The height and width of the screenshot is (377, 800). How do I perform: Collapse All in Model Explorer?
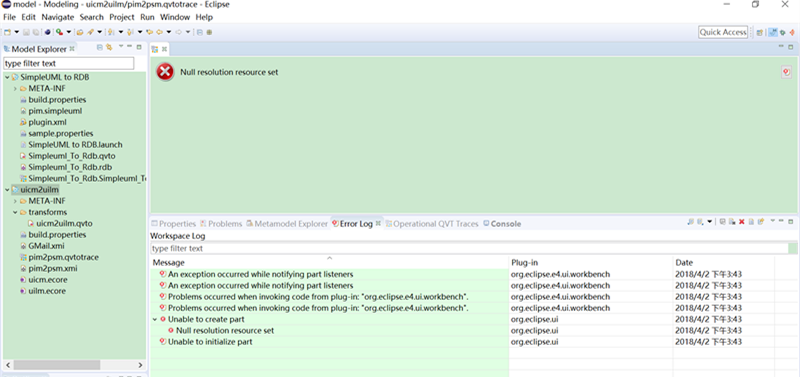[x=100, y=47]
